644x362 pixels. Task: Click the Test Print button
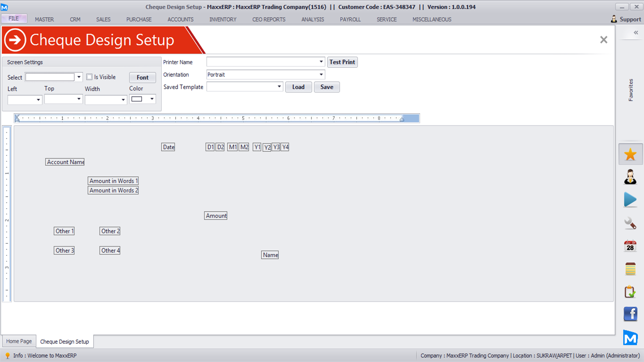(x=342, y=62)
